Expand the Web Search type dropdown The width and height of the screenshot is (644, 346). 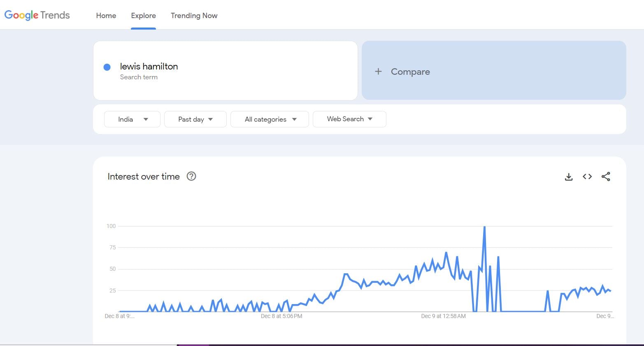click(x=349, y=119)
